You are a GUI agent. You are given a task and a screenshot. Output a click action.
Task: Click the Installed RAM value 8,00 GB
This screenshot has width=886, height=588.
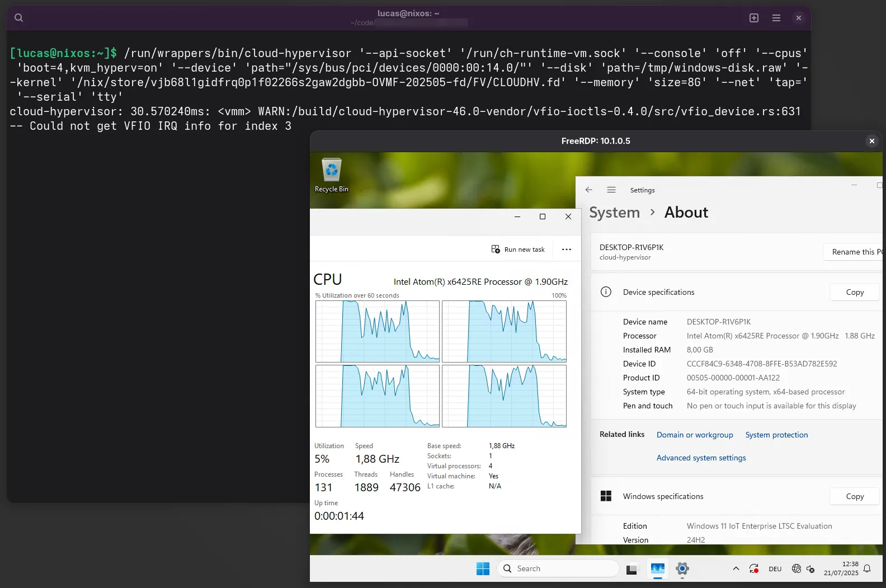pyautogui.click(x=700, y=350)
